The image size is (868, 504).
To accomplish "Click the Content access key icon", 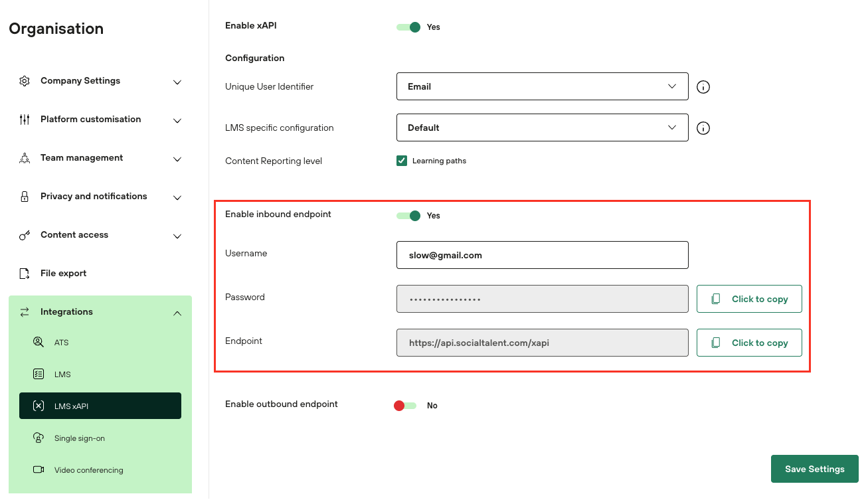I will pyautogui.click(x=25, y=235).
